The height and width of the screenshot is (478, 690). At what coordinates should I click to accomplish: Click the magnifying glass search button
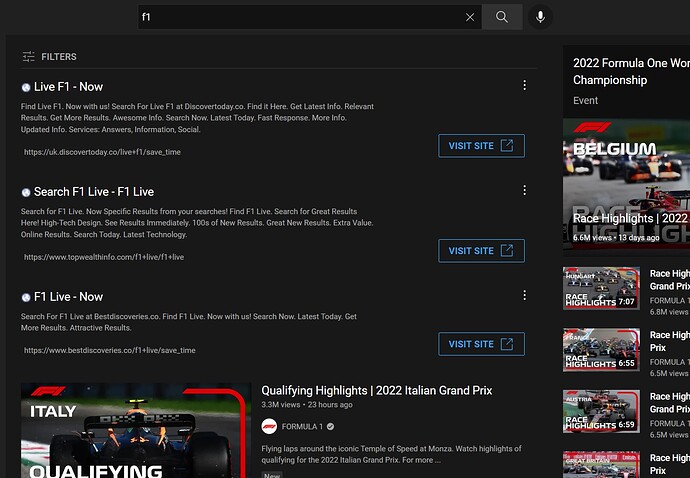[502, 17]
